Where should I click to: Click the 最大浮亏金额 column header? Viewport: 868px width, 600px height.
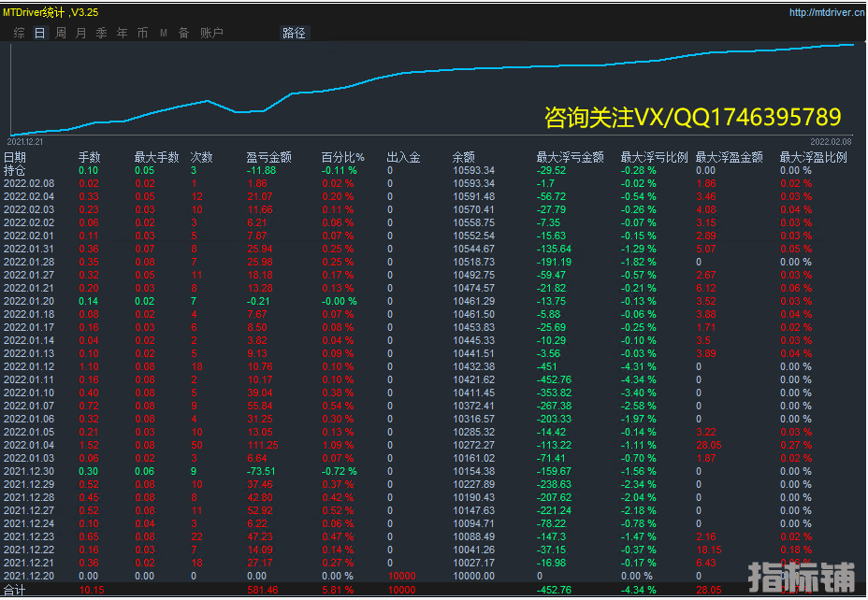click(570, 157)
